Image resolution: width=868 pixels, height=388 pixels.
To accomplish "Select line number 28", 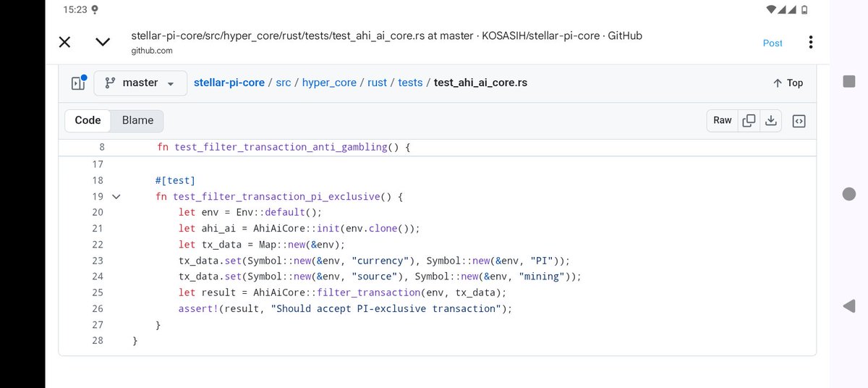I will point(98,340).
